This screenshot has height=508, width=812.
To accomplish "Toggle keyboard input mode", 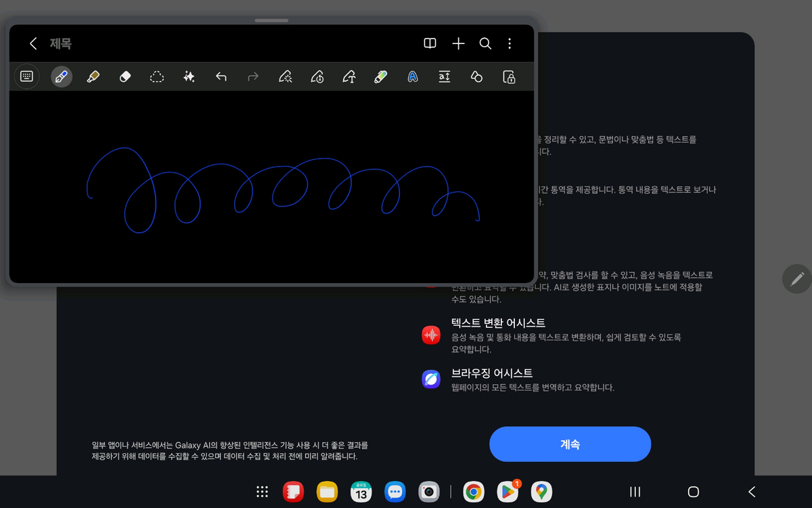I will point(26,77).
